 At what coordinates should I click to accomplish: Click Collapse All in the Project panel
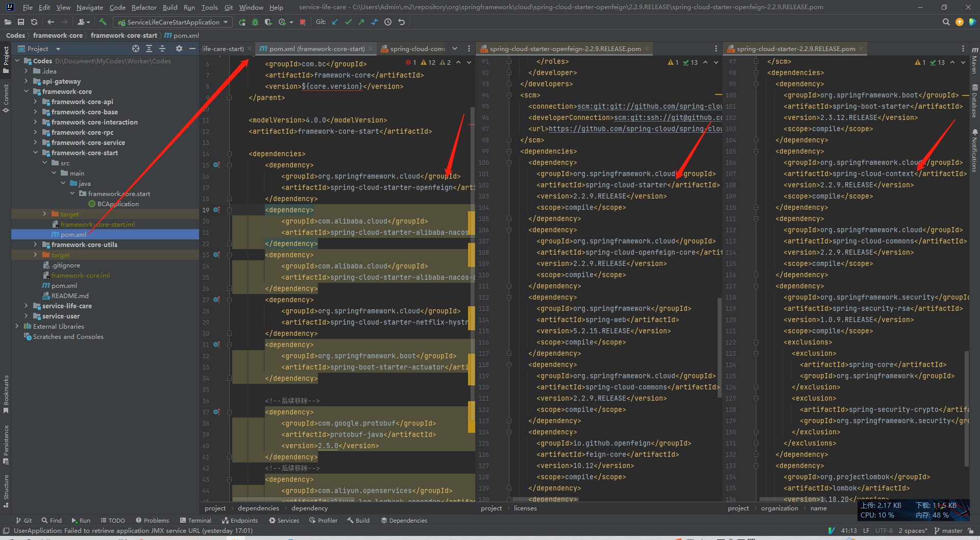point(162,48)
